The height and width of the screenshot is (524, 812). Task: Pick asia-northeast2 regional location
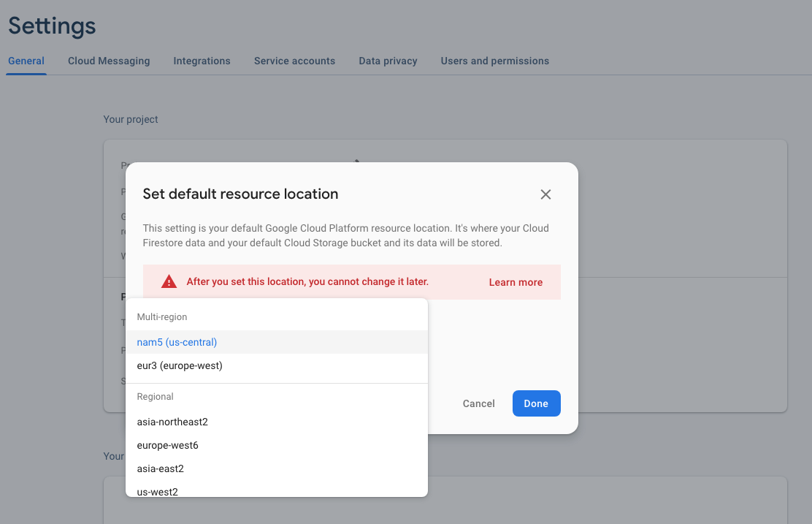coord(277,422)
